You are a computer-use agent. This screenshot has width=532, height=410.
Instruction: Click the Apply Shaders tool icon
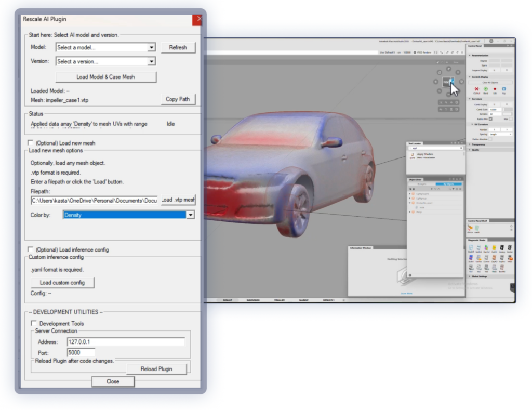411,155
